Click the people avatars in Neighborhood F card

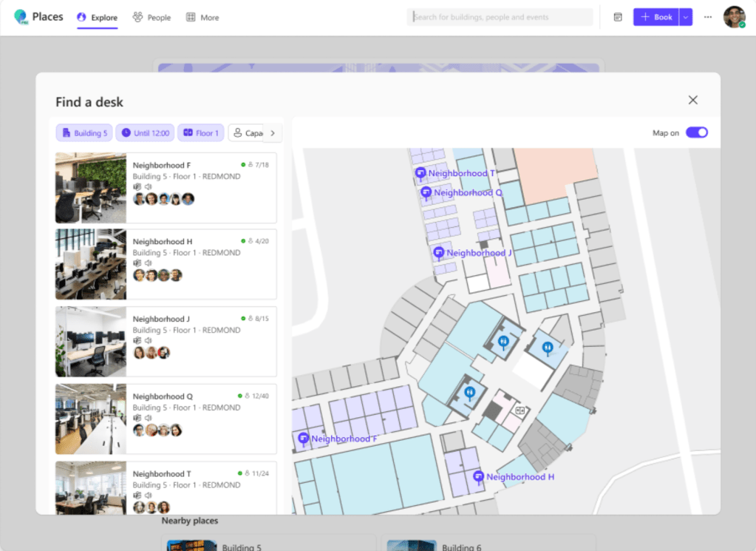coord(164,199)
